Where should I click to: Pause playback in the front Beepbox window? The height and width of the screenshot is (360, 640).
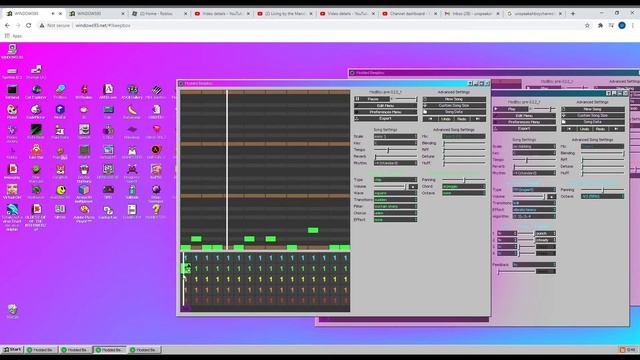372,99
